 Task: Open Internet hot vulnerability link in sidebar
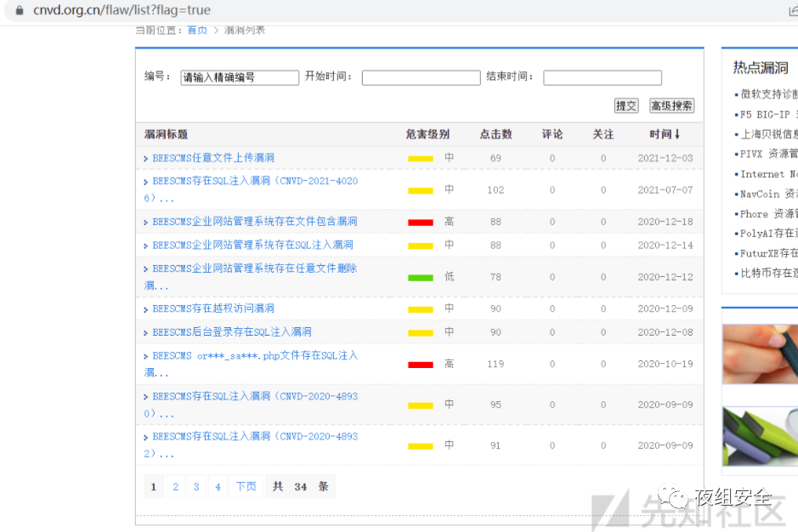point(768,174)
